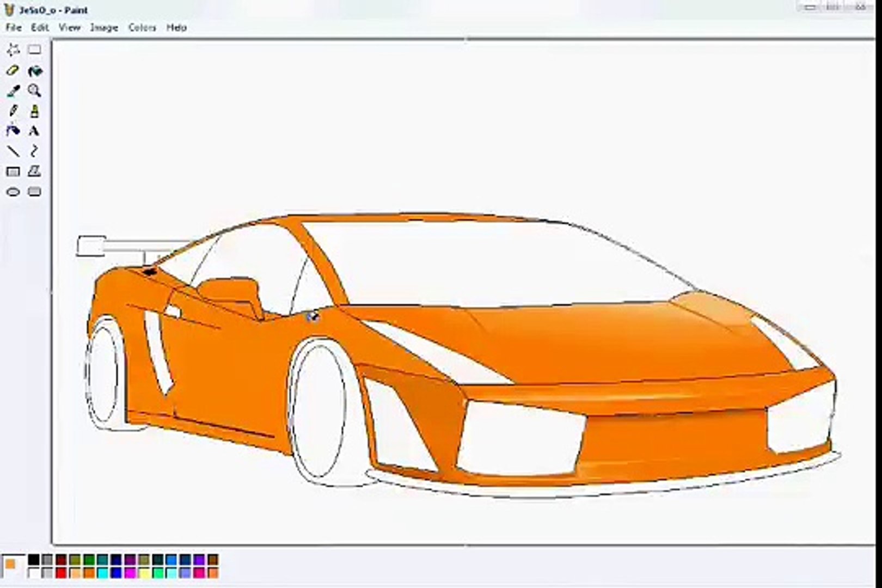Switch to the Pencil tool

point(14,110)
